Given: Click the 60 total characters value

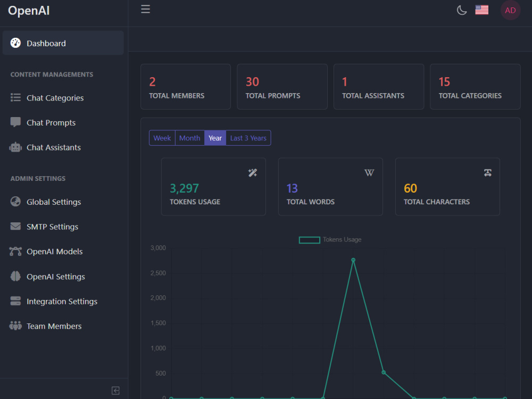Looking at the screenshot, I should (x=410, y=188).
